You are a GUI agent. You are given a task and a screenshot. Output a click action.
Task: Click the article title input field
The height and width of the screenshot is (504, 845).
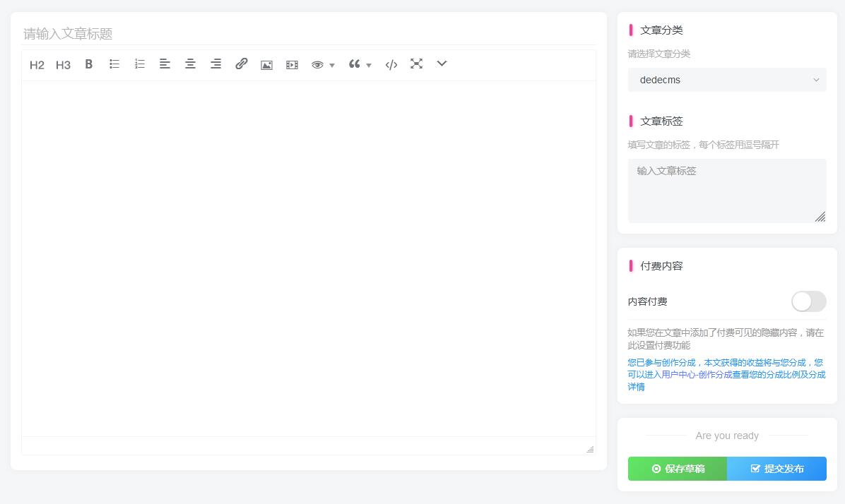coord(309,34)
